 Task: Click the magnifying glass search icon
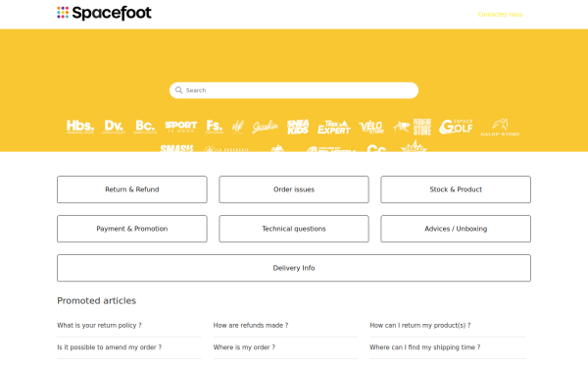click(179, 90)
